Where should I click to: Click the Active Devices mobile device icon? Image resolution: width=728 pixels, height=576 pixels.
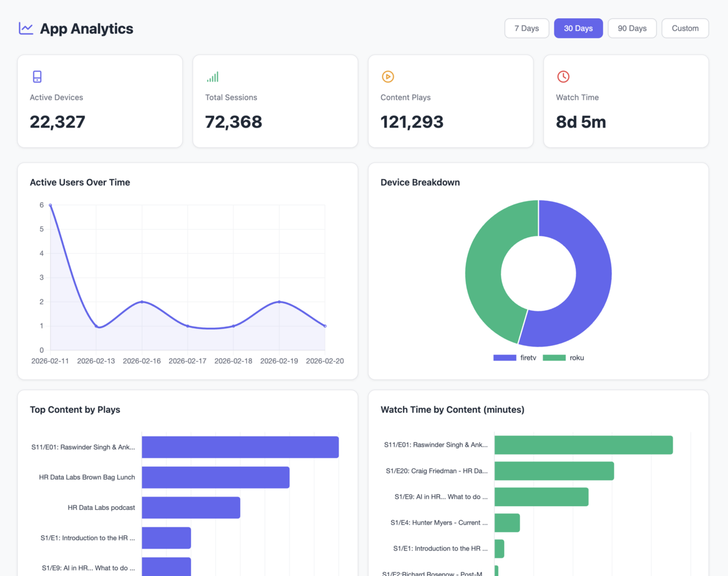[x=37, y=76]
